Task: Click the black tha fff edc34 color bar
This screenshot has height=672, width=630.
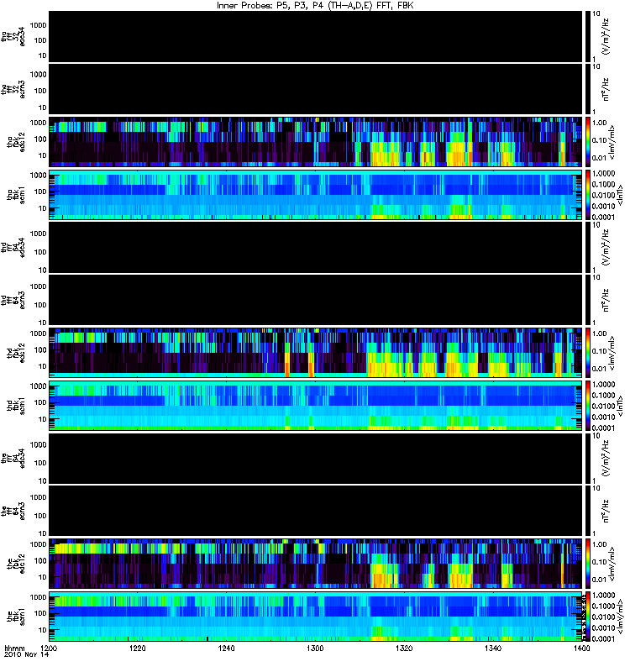Action: [587, 36]
